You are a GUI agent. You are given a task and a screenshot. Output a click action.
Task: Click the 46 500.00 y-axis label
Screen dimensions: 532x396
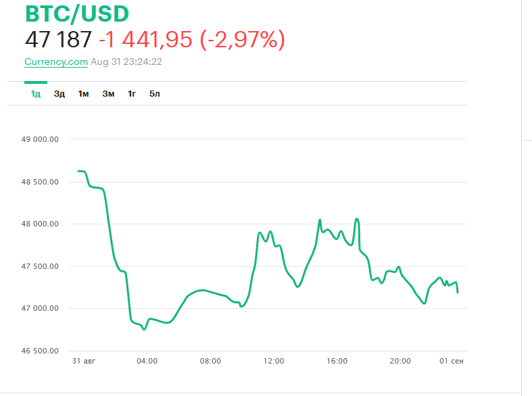(x=41, y=351)
